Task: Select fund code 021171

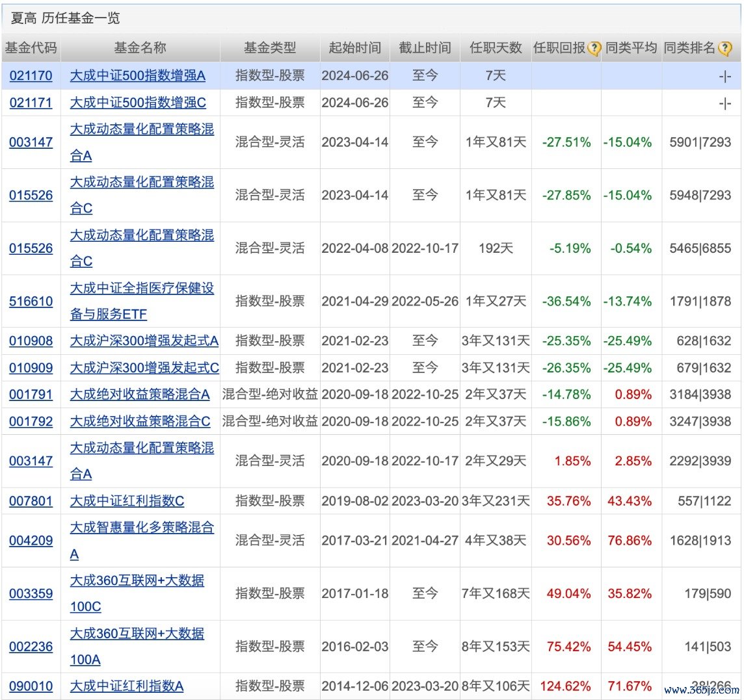Action: [x=31, y=103]
